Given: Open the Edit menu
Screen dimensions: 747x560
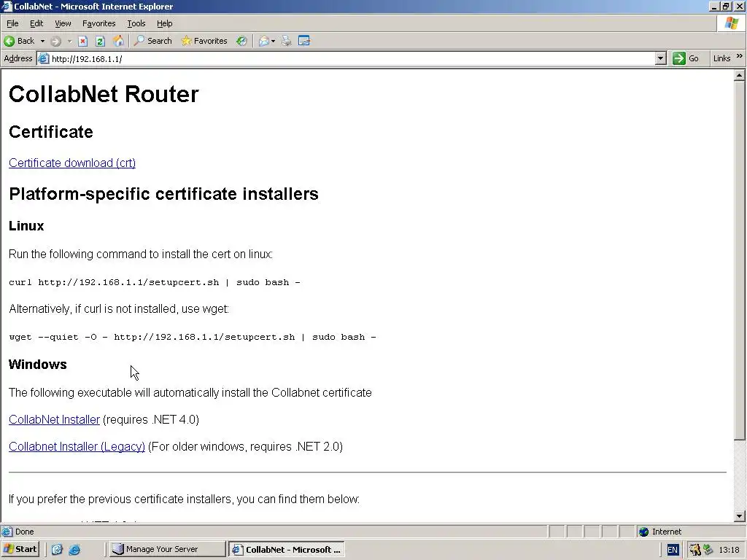Looking at the screenshot, I should pyautogui.click(x=36, y=23).
